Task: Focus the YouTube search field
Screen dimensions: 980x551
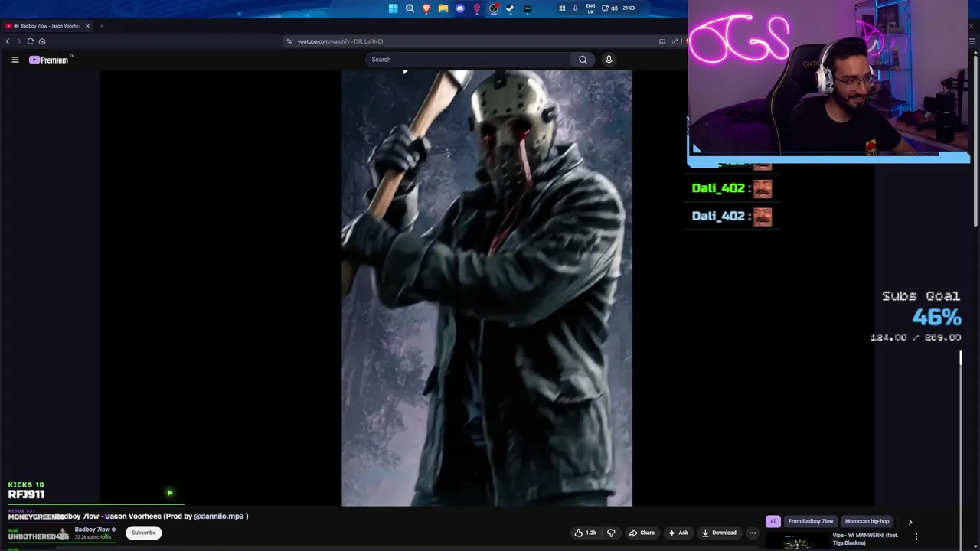Action: point(469,60)
